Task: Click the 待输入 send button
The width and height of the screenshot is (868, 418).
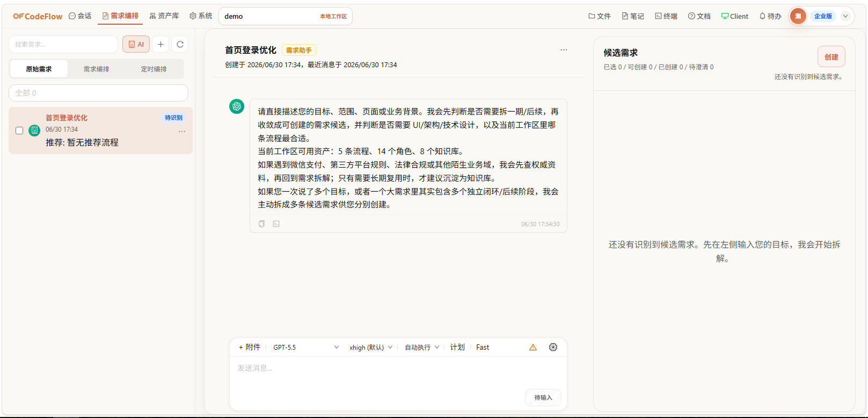Action: pyautogui.click(x=543, y=398)
